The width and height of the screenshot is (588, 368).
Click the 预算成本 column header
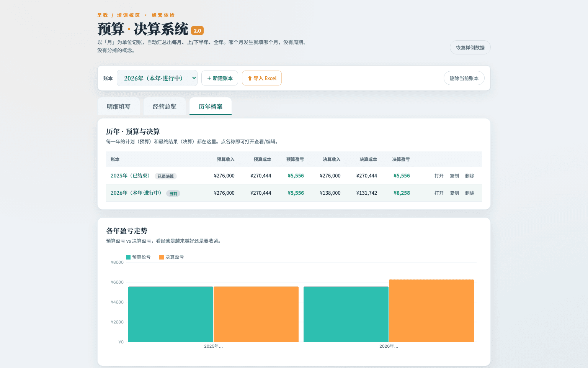tap(262, 159)
